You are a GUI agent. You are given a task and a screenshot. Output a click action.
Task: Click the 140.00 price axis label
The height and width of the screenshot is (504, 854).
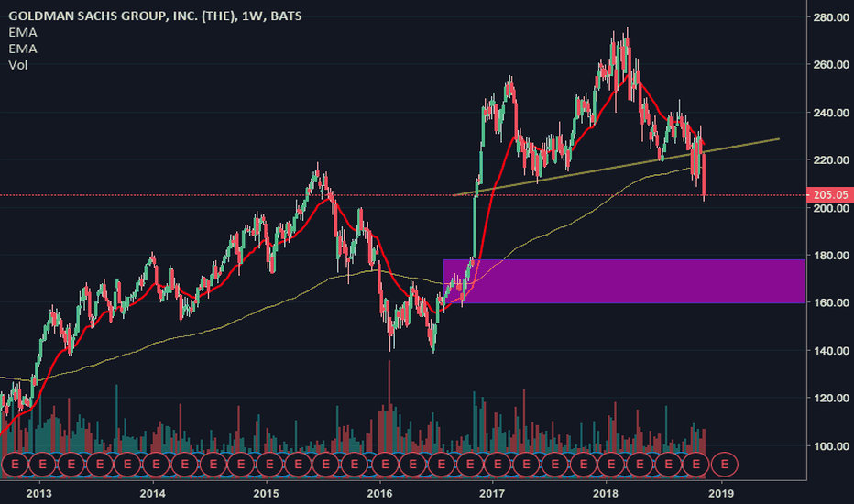831,351
